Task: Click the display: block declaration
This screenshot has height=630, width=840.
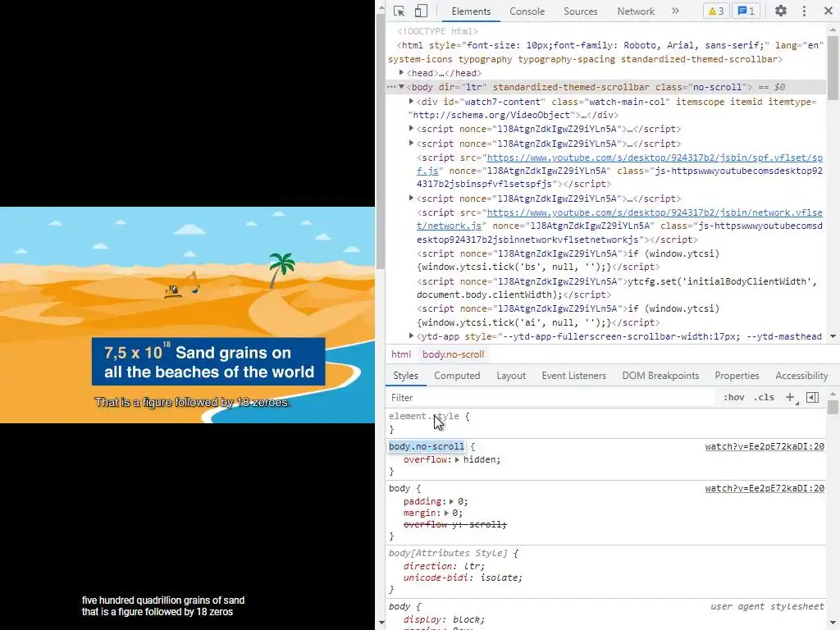Action: click(444, 619)
